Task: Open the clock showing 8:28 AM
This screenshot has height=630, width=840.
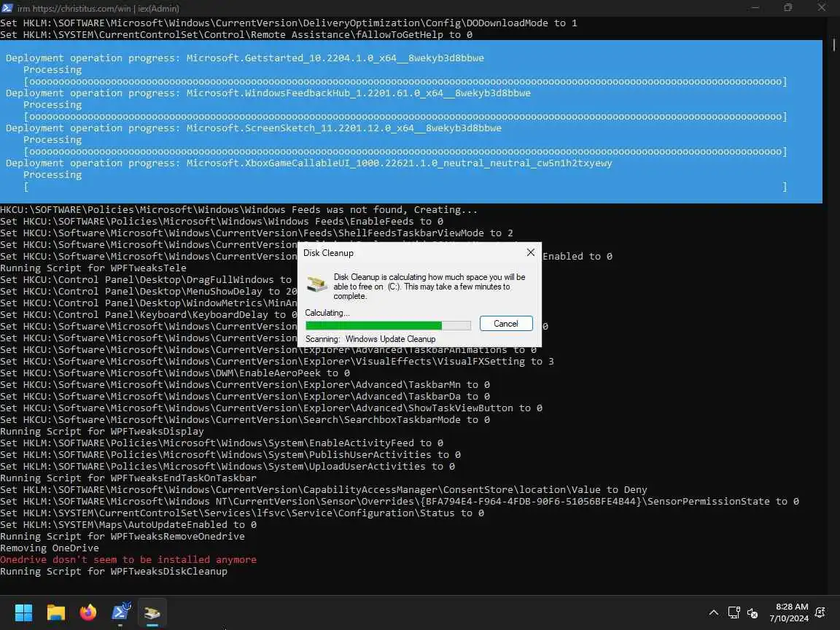Action: click(x=789, y=612)
